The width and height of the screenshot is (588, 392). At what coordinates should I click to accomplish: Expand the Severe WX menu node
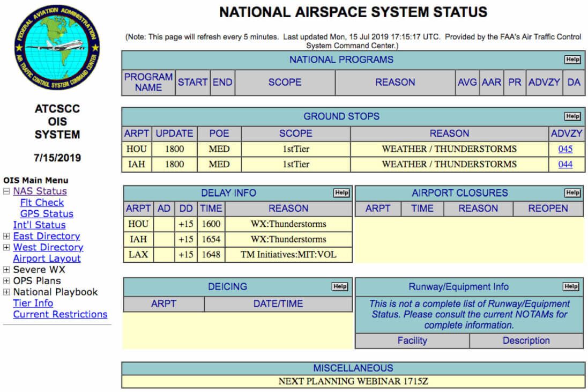pyautogui.click(x=6, y=270)
